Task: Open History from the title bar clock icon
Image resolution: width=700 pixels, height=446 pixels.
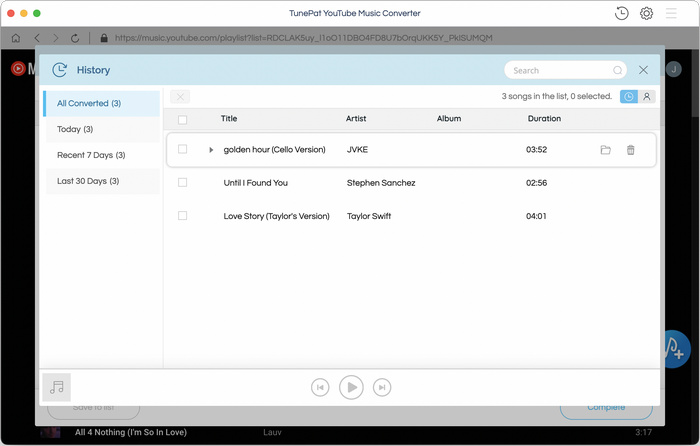Action: click(x=621, y=13)
